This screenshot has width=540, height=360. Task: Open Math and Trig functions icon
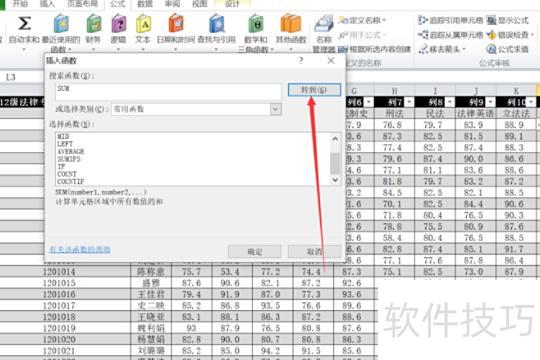pyautogui.click(x=256, y=24)
